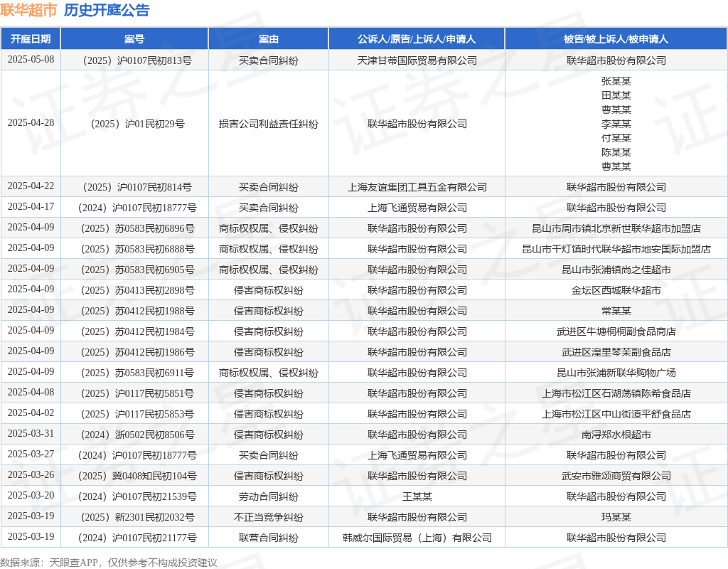The image size is (728, 569).
Task: Click defendant 昆山市张浦镇尚之佳超市
Action: pyautogui.click(x=616, y=270)
